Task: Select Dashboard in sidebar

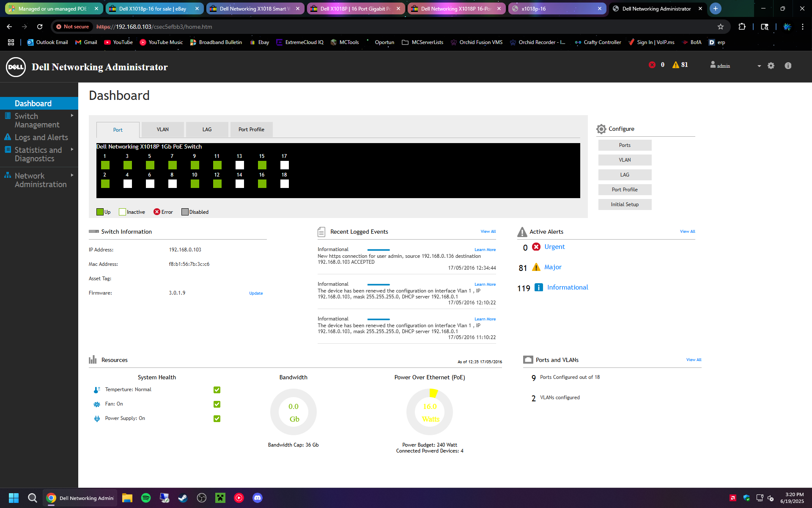Action: click(x=39, y=103)
